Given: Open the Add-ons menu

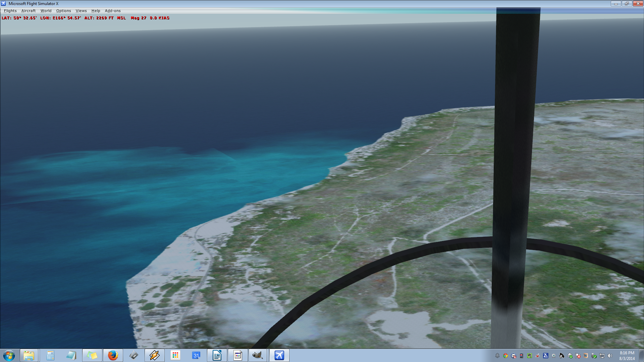Looking at the screenshot, I should [x=113, y=11].
